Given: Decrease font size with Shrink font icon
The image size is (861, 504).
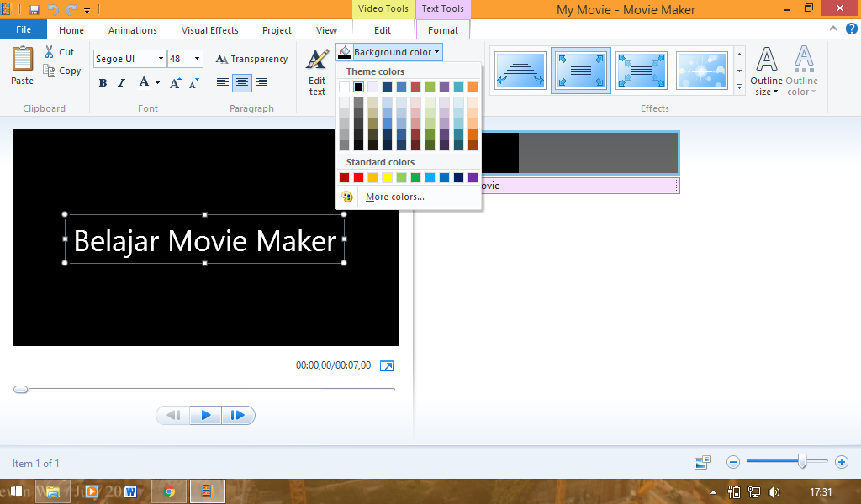Looking at the screenshot, I should (x=194, y=83).
